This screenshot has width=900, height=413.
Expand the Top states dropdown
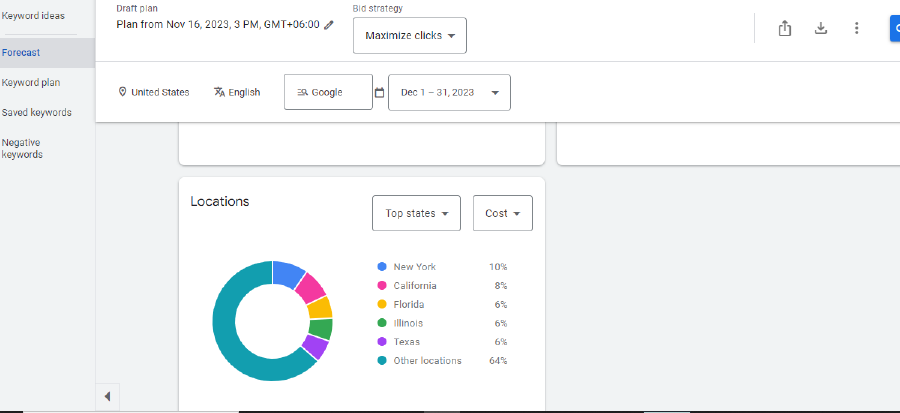coord(416,213)
